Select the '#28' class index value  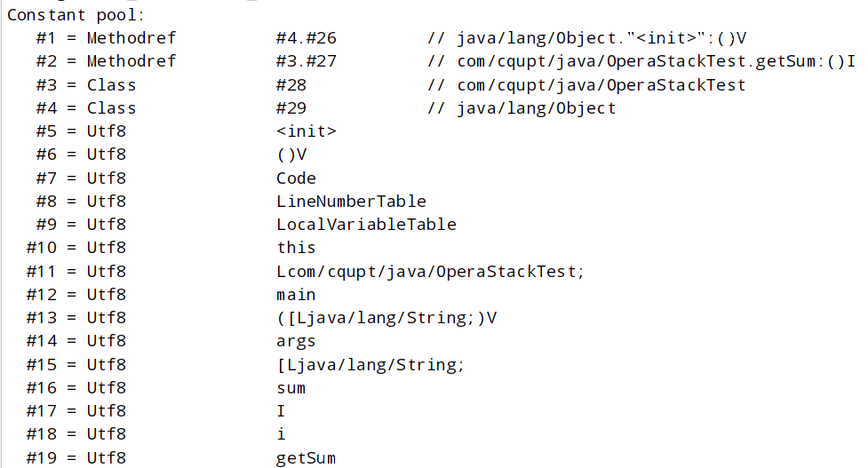point(291,85)
